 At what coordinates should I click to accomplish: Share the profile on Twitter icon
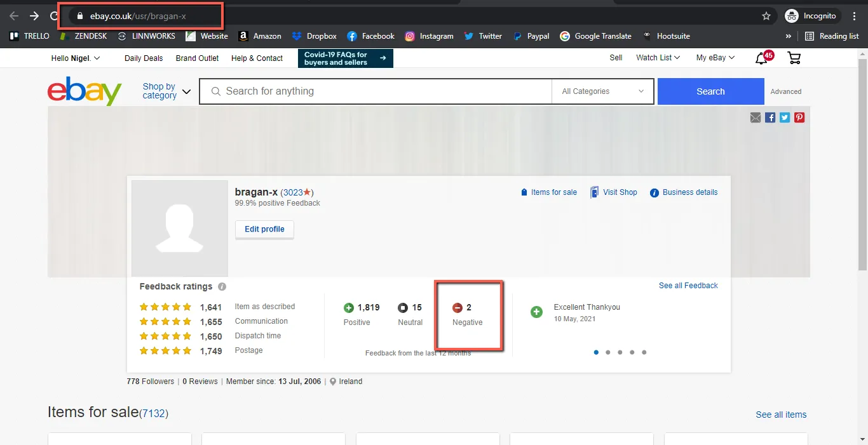pyautogui.click(x=785, y=117)
